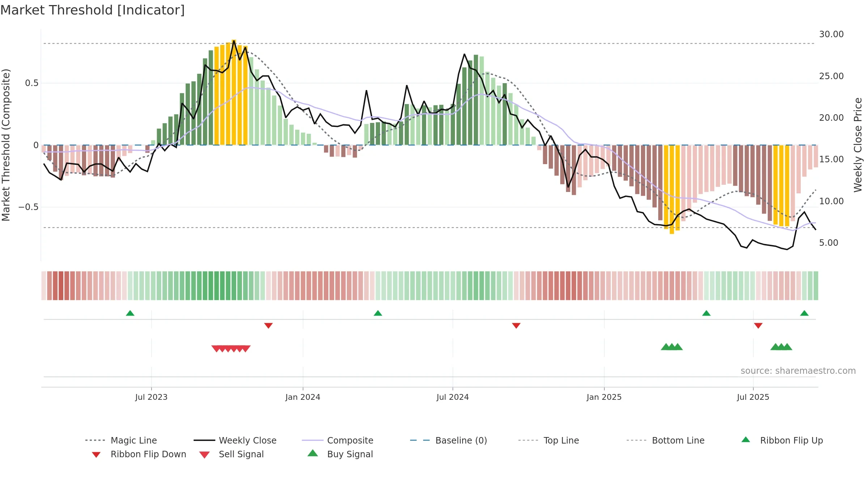Screen dimensions: 868x488
Task: Click the 5.00 price axis label
Action: 829,243
